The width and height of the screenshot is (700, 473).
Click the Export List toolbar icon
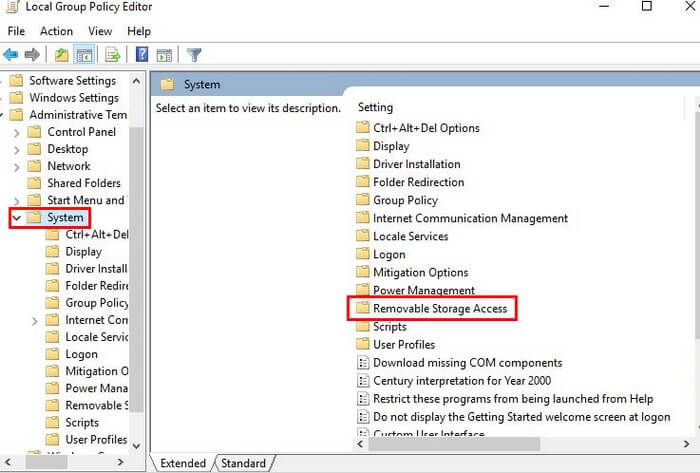(112, 55)
